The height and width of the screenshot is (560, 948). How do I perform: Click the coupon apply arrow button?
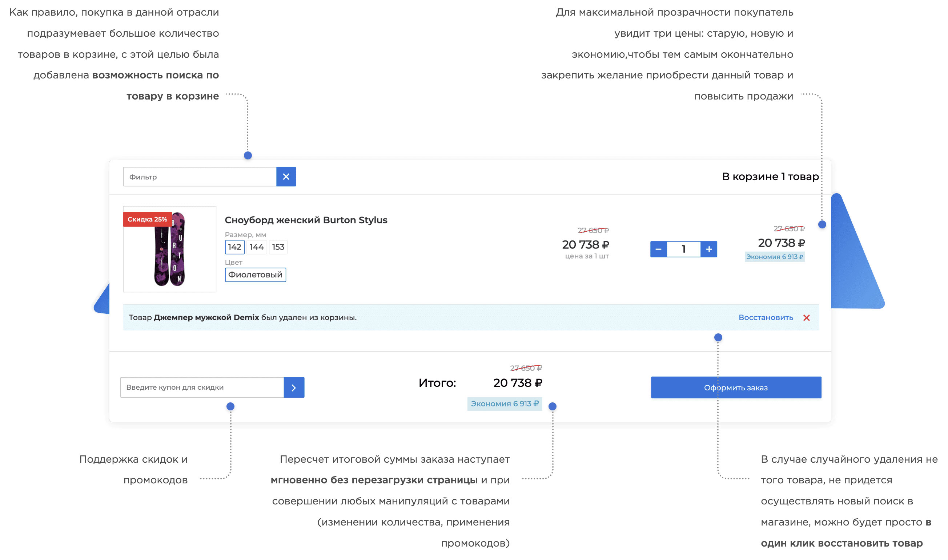coord(294,387)
